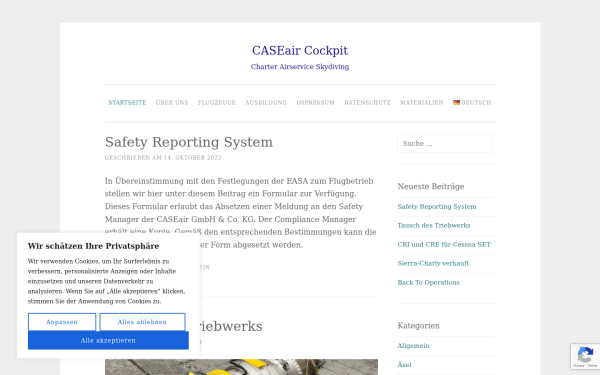The height and width of the screenshot is (375, 600).
Task: Click the Charter Airservice Skydiving tagline
Action: pos(300,67)
